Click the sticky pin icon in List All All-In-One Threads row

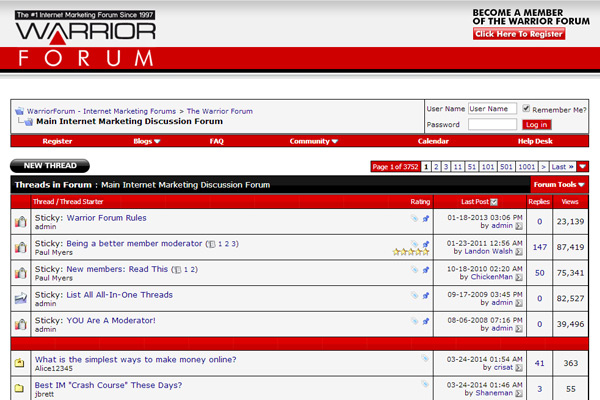426,296
